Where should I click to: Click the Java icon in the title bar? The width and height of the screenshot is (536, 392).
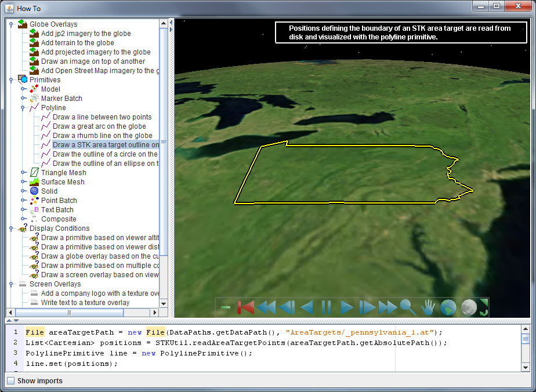tap(9, 8)
